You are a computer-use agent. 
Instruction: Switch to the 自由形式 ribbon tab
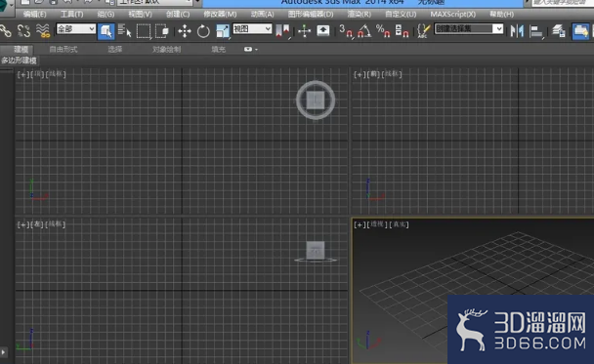point(64,49)
